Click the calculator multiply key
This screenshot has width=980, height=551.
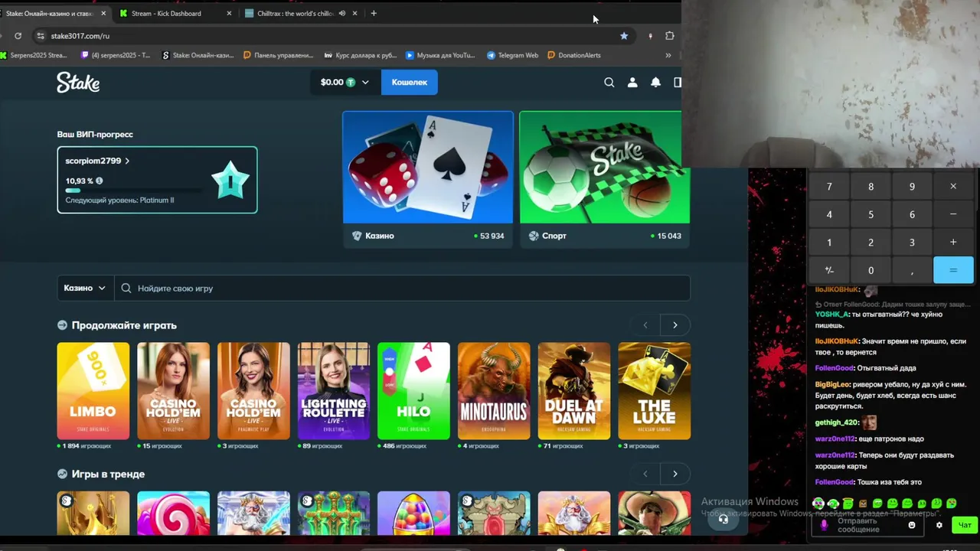coord(953,187)
